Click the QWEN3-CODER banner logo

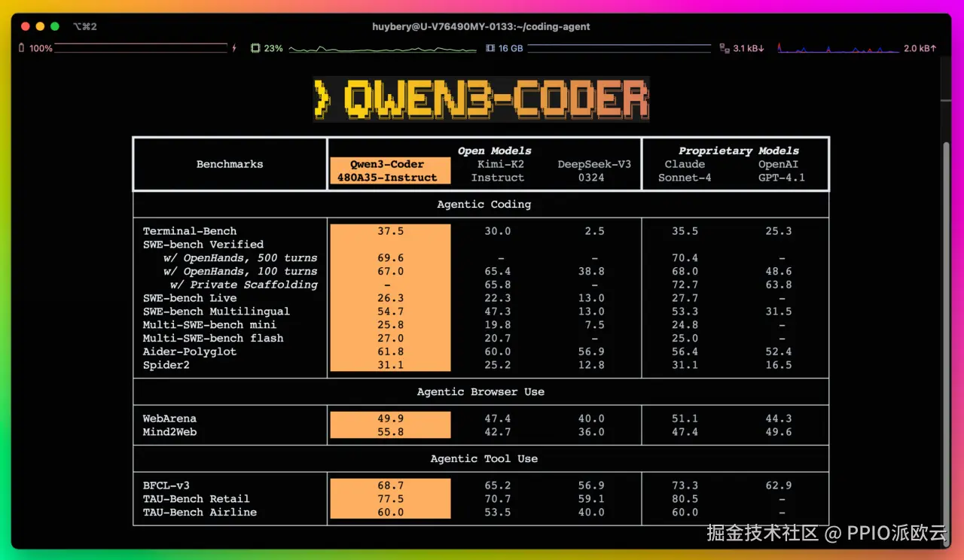[x=481, y=99]
